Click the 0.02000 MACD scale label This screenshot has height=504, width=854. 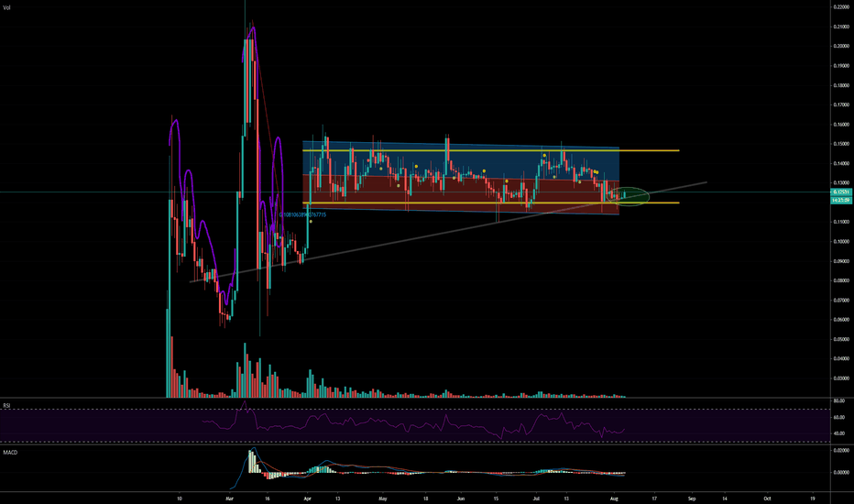(x=841, y=450)
